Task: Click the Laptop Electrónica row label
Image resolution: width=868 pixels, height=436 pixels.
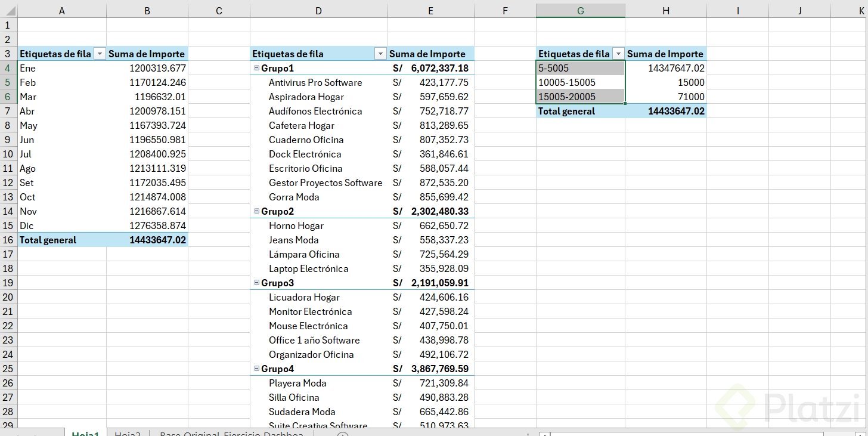Action: (309, 268)
